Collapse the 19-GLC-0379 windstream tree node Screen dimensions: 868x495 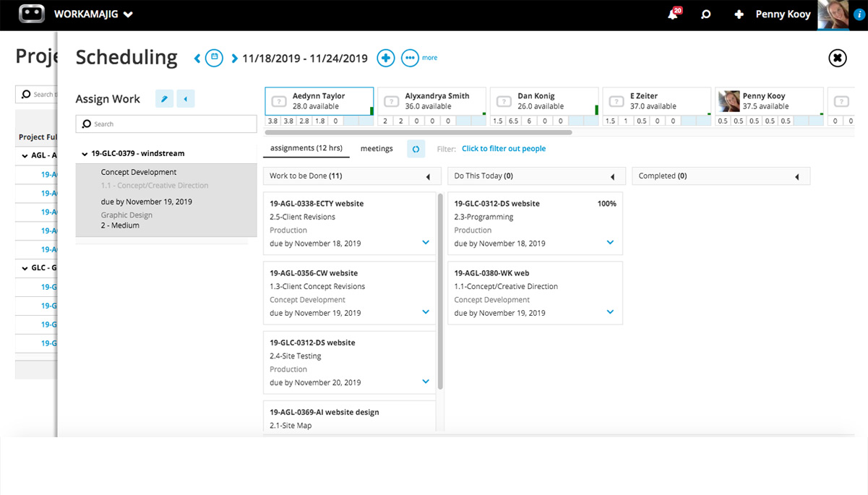[85, 154]
